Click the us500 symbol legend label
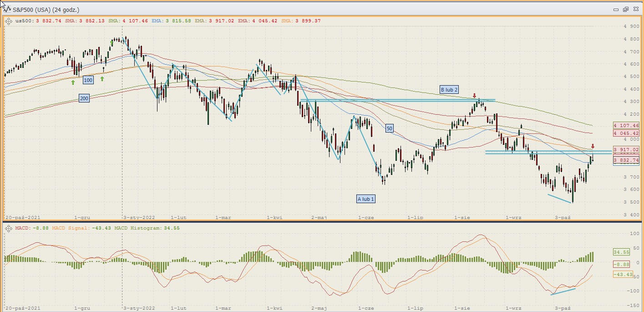Viewport: 644px width, 312px height. pos(23,20)
